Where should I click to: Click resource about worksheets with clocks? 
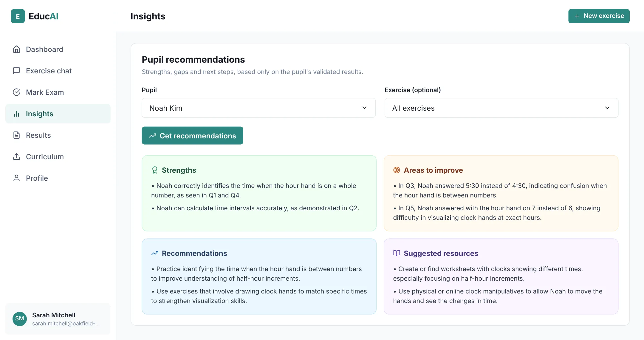(x=488, y=273)
